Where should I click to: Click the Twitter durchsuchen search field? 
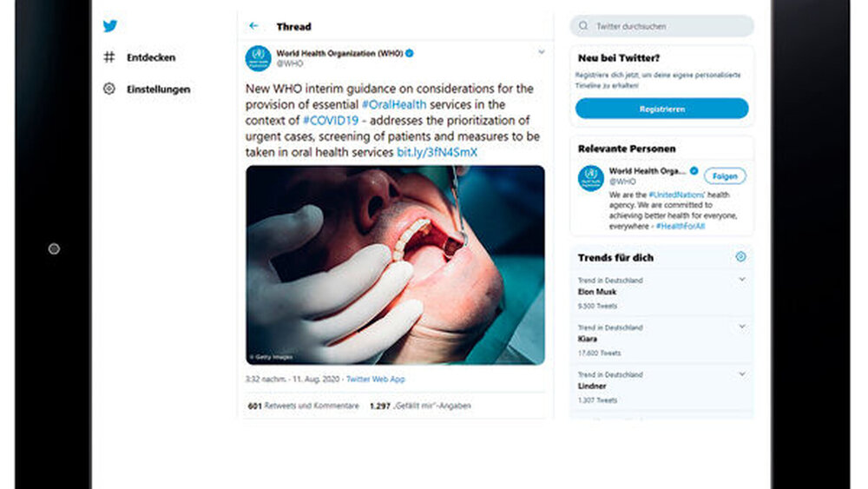pyautogui.click(x=668, y=26)
